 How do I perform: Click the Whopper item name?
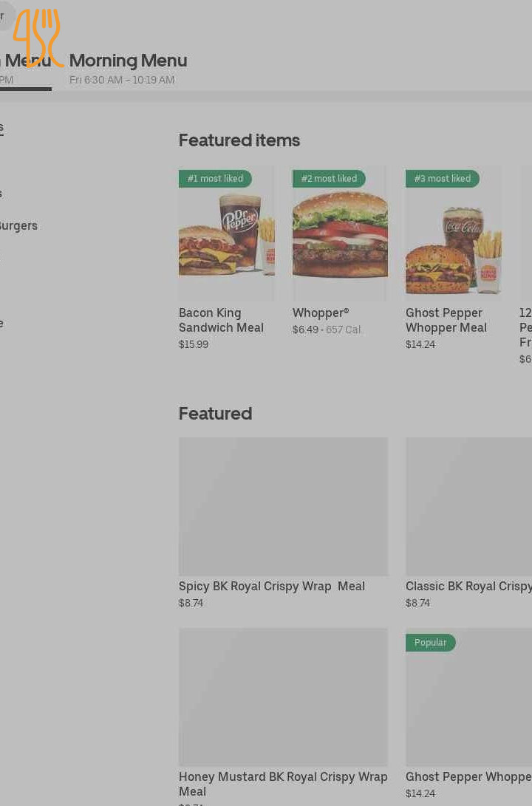[x=321, y=313]
